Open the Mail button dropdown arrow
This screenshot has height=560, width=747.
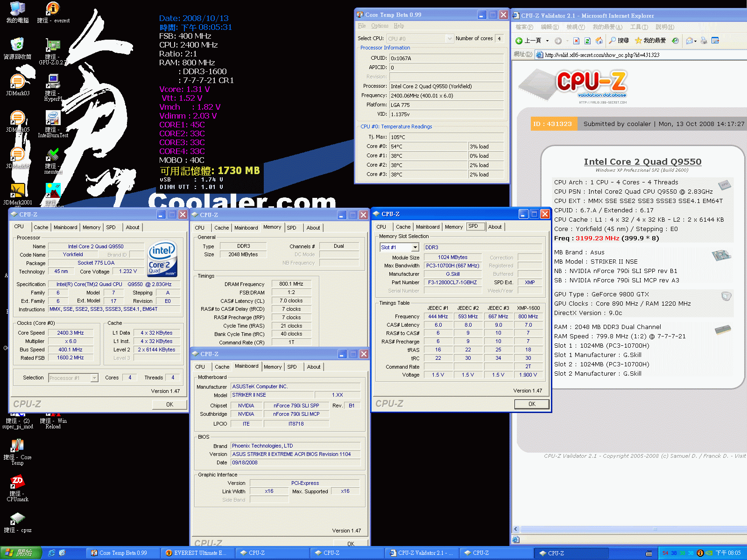pos(695,41)
